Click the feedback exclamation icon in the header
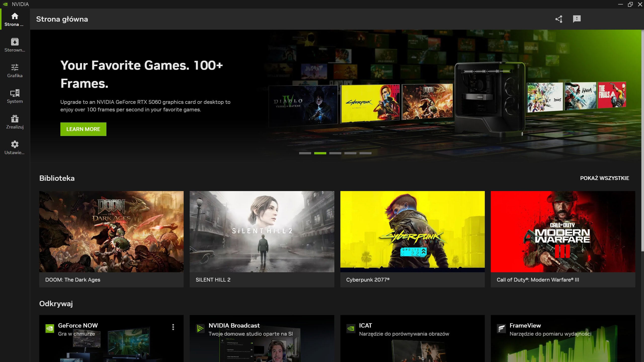This screenshot has height=362, width=644. pyautogui.click(x=577, y=19)
